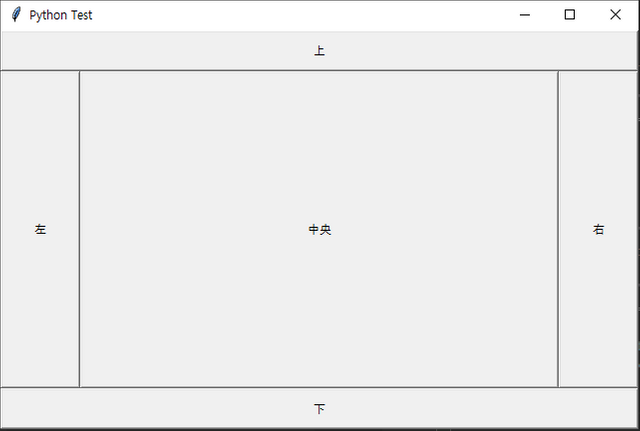Click the 下 character label
This screenshot has height=431, width=640.
pos(319,409)
